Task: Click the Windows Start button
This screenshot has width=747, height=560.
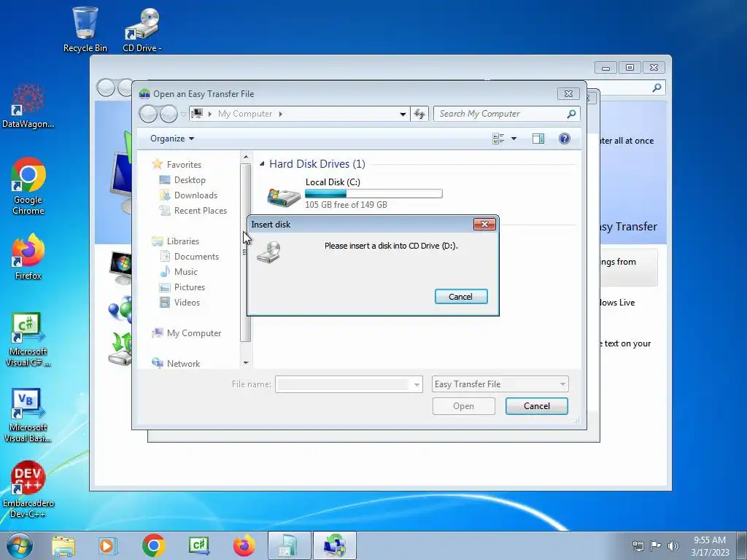Action: 20,545
